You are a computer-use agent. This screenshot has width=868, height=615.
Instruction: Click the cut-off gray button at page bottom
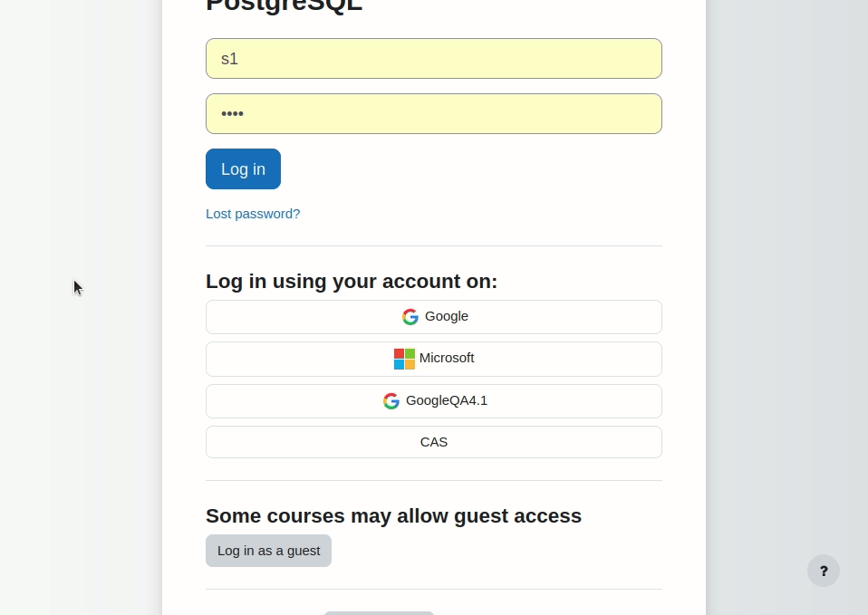pyautogui.click(x=380, y=613)
